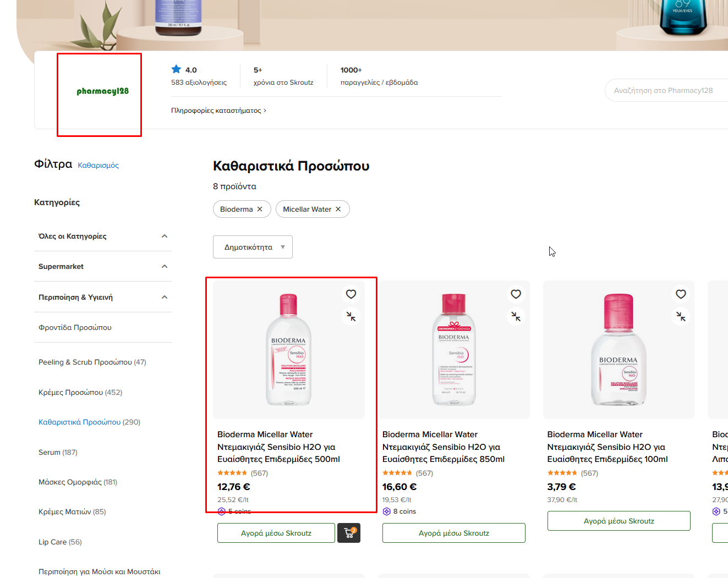Open the pharmacy128 store logo
Viewport: 728px width, 578px height.
click(x=102, y=91)
